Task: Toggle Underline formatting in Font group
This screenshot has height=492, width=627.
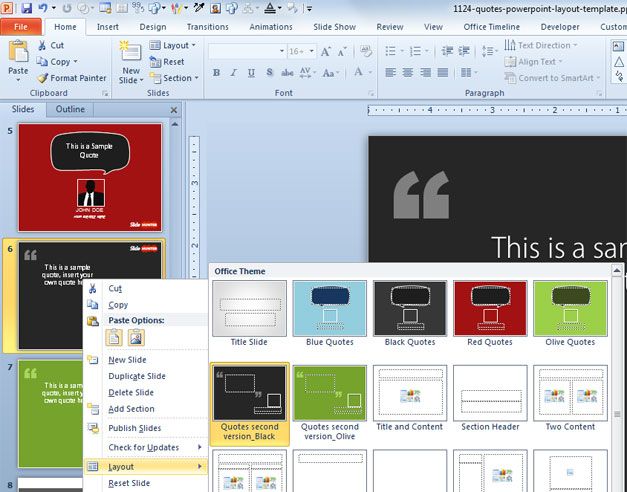Action: tap(249, 73)
